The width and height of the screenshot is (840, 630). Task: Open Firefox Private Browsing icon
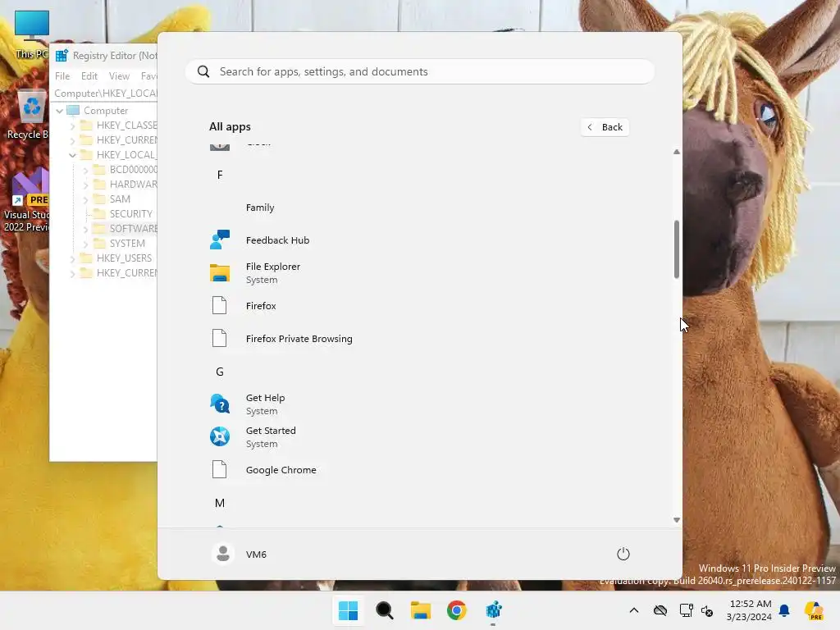click(220, 338)
